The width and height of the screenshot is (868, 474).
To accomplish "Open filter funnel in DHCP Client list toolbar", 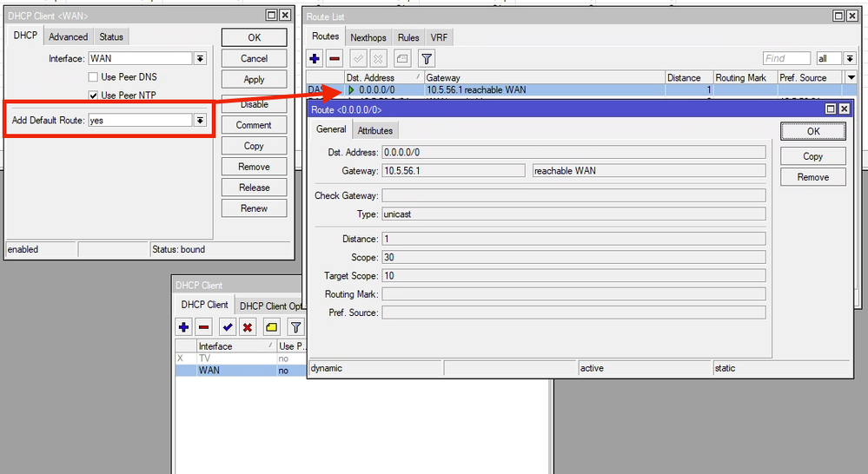I will [295, 327].
